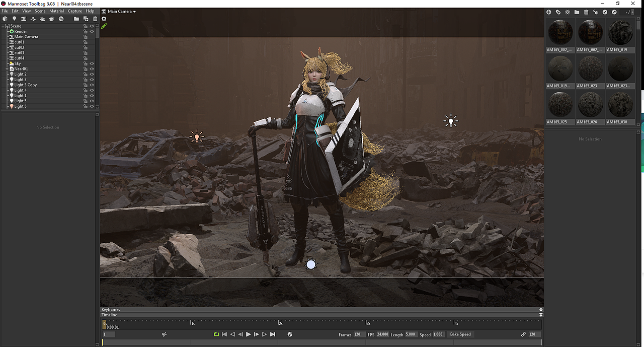
Task: Collapse the Keyframes panel
Action: (x=541, y=310)
